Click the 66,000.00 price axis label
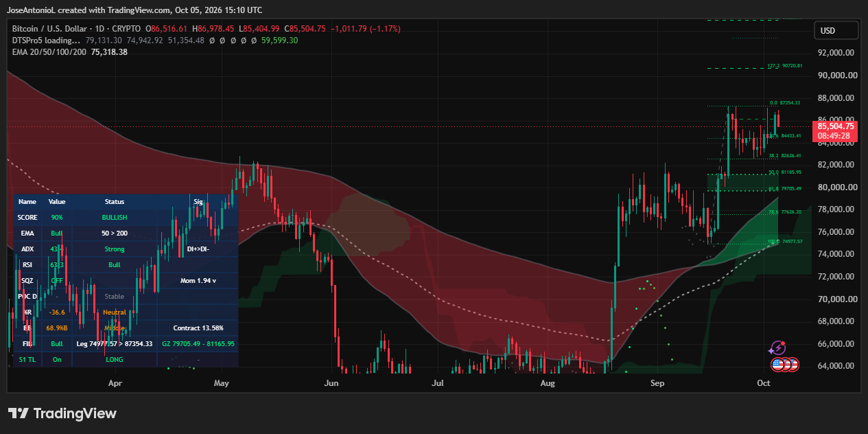Image resolution: width=868 pixels, height=434 pixels. point(835,344)
